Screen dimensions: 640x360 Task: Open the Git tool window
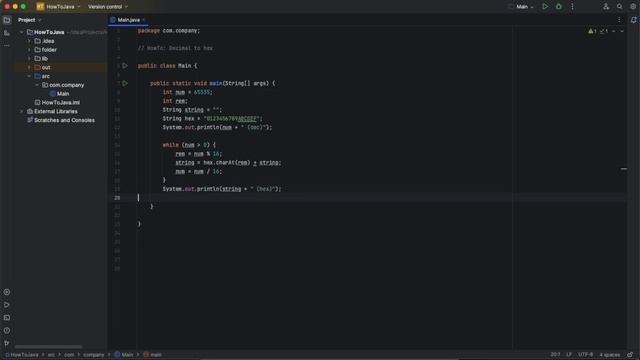(7, 343)
